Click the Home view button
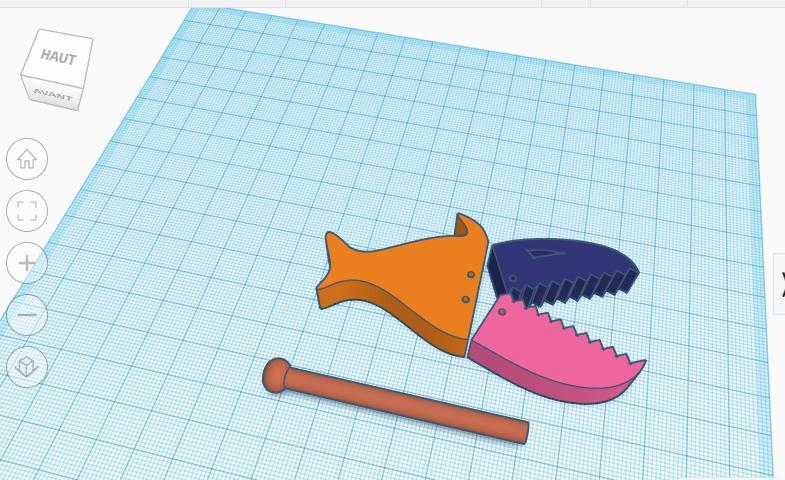Image resolution: width=785 pixels, height=480 pixels. [x=27, y=159]
